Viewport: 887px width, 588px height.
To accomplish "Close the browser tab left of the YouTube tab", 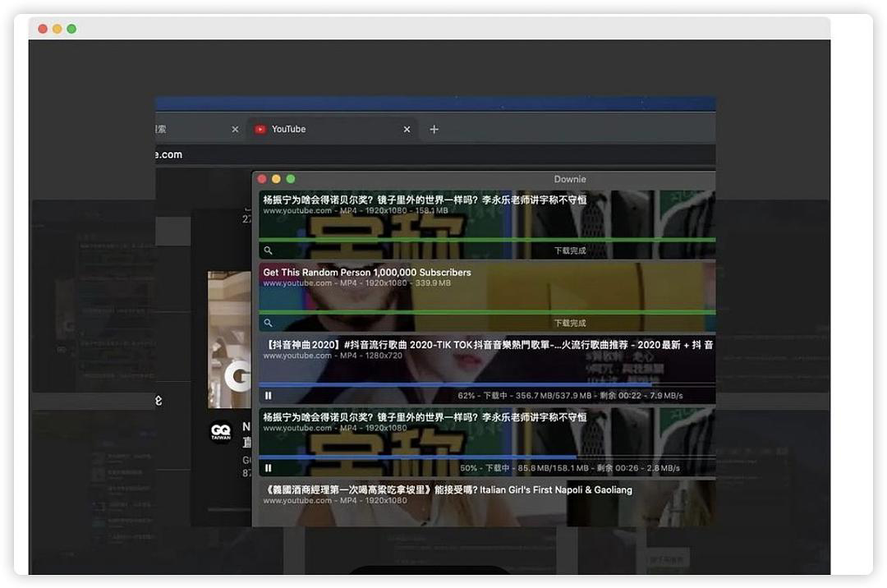I will tap(236, 130).
